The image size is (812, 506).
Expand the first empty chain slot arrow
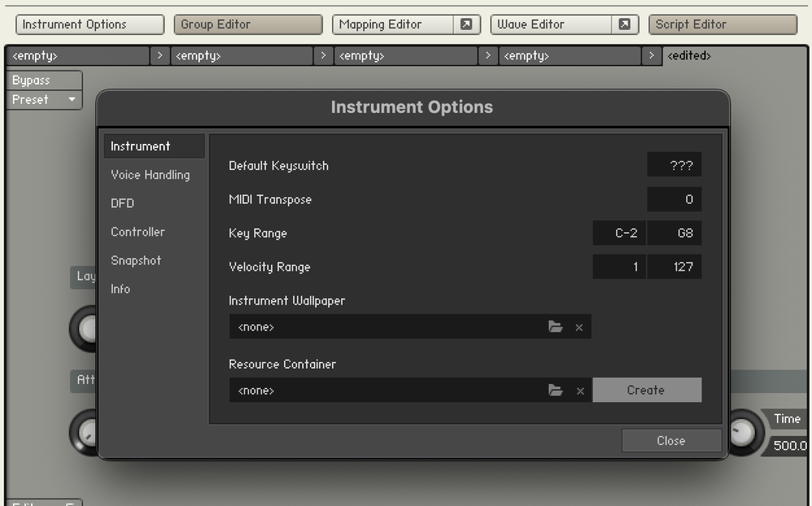pos(160,55)
